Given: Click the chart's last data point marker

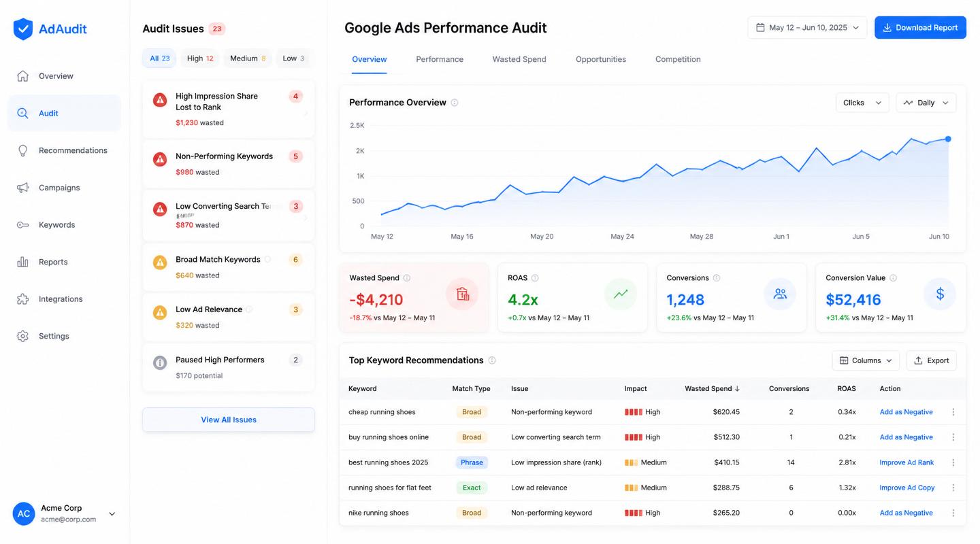Looking at the screenshot, I should click(948, 139).
